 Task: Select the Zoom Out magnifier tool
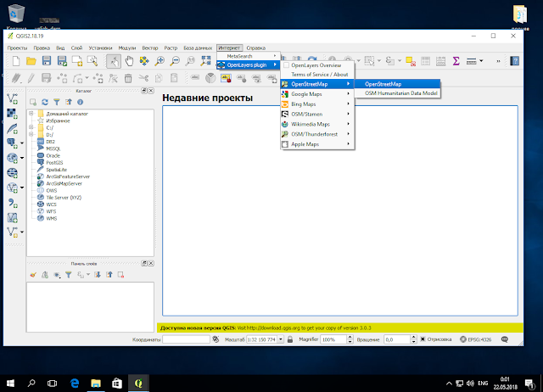click(x=175, y=61)
